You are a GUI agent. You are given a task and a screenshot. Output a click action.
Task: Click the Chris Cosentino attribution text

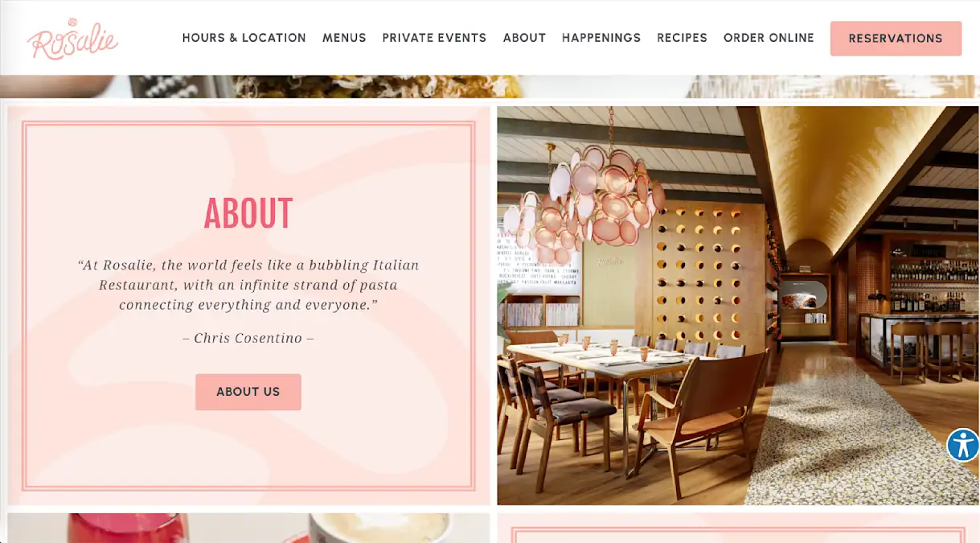tap(248, 338)
